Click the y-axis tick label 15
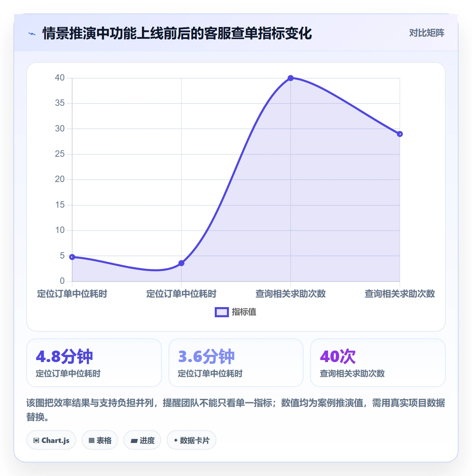This screenshot has width=472, height=476. [60, 205]
